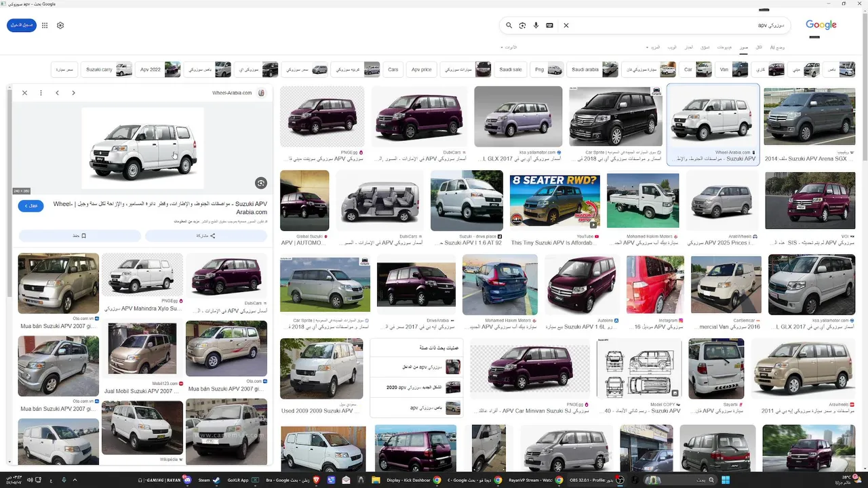Open the Tools dropdown
The image size is (868, 488).
[509, 47]
